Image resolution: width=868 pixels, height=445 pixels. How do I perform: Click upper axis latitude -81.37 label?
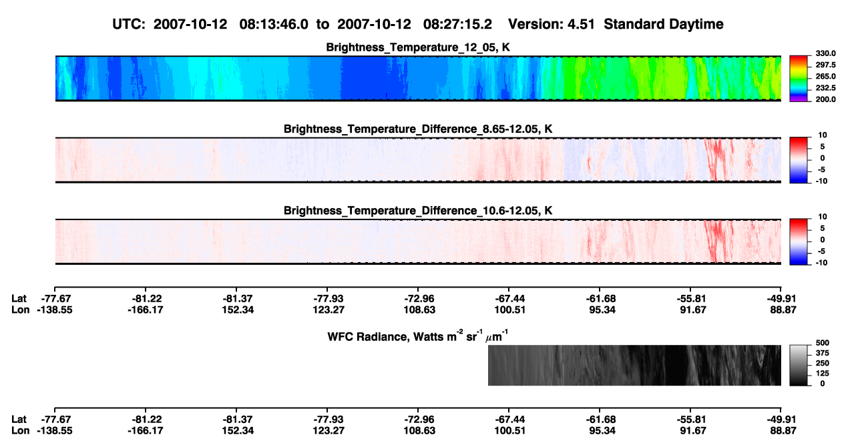click(237, 298)
